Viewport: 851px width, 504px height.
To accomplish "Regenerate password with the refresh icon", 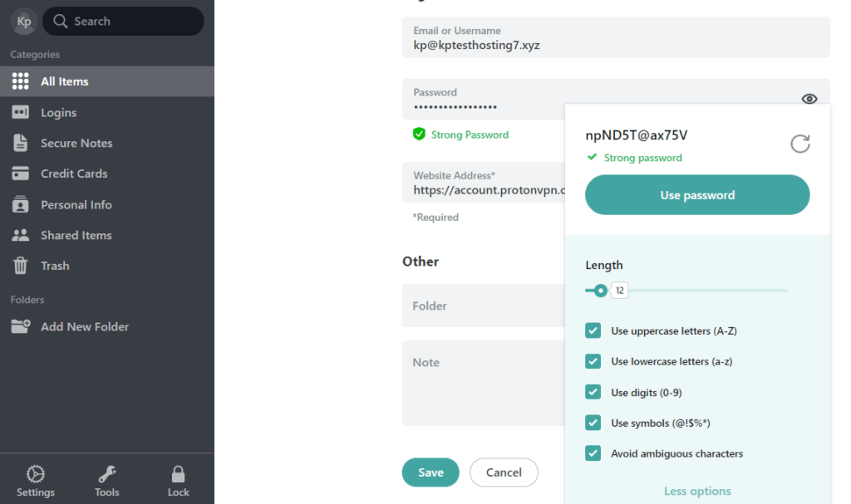I will pyautogui.click(x=799, y=143).
